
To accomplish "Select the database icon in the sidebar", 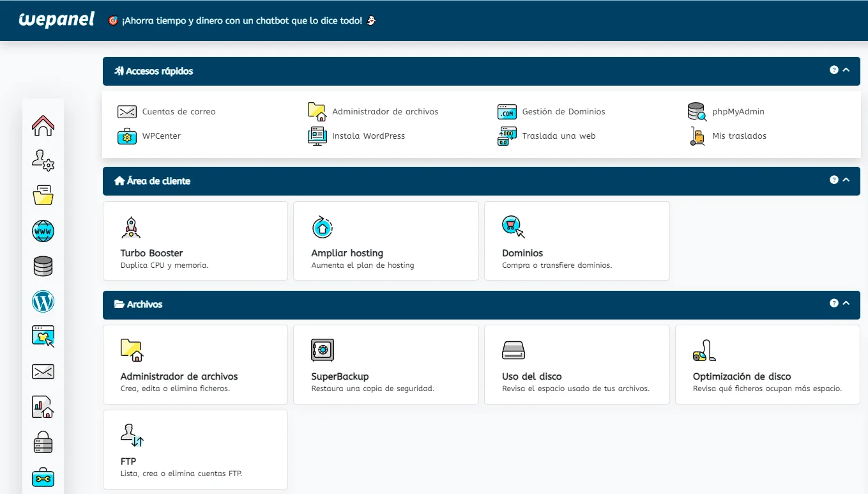I will 43,266.
